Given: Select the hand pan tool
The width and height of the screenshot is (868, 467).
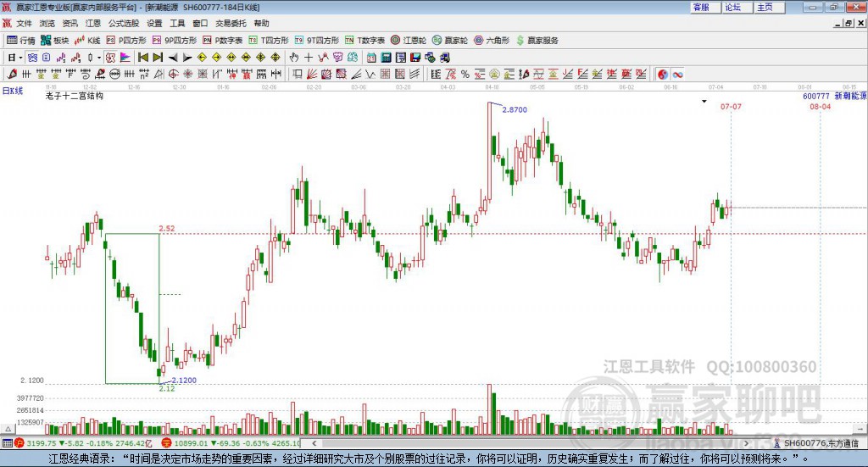Looking at the screenshot, I should [294, 58].
